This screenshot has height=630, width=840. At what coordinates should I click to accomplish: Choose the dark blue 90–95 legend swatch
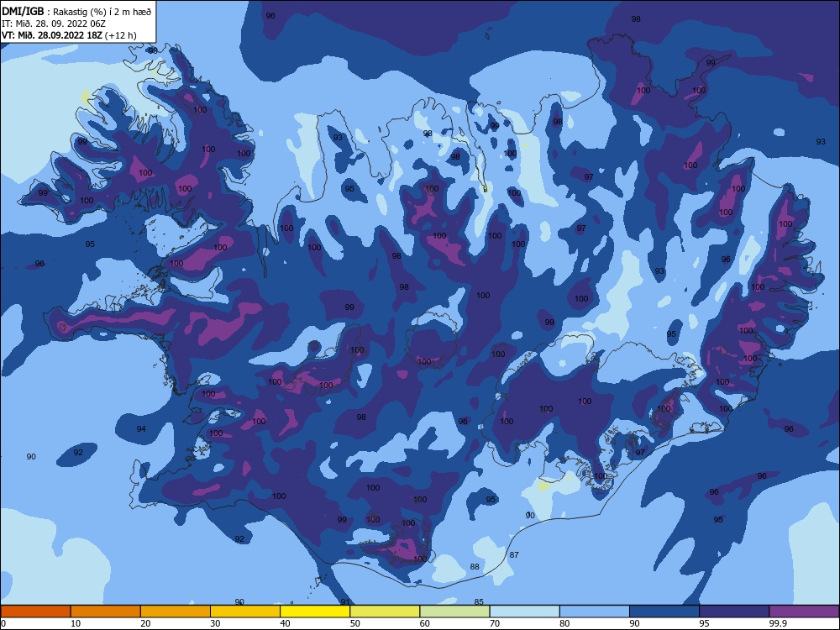click(664, 612)
